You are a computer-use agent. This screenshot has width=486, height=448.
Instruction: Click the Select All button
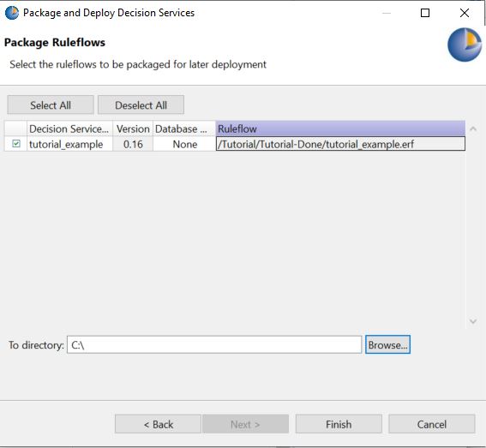click(51, 105)
